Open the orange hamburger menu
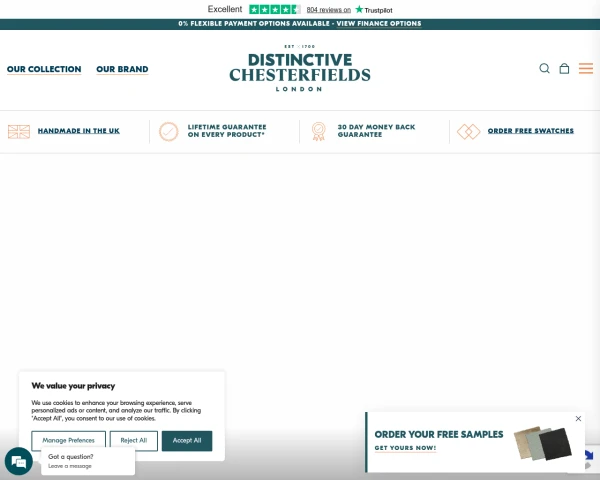Screen dimensions: 600x480 coord(586,69)
